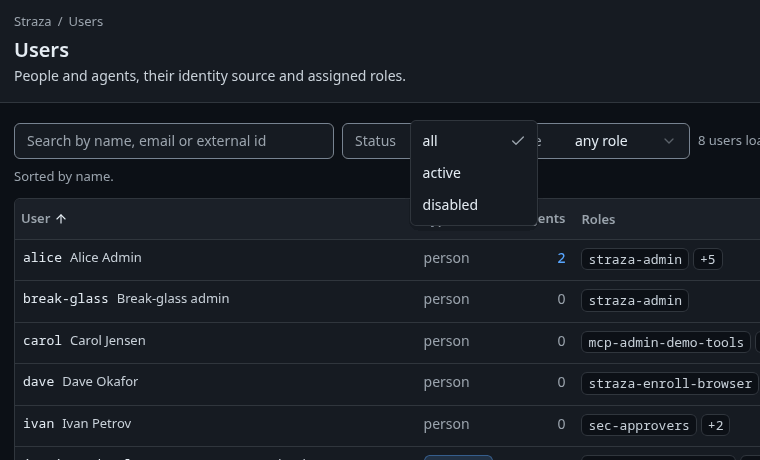Screen dimensions: 760x460
Task: Open the carol Carol Jensen row
Action: click(387, 343)
